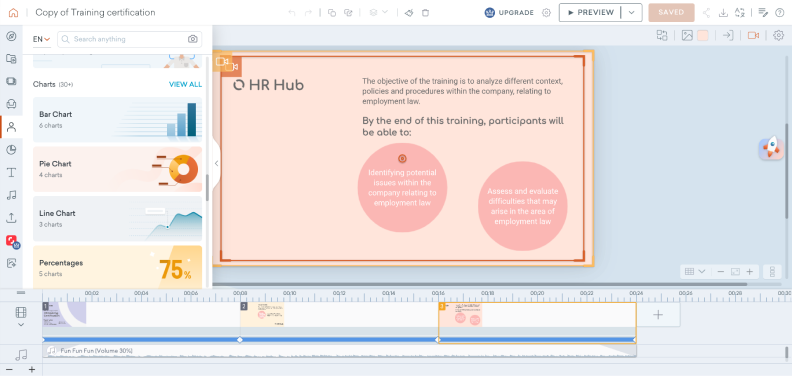Viewport: 792px width, 376px height.
Task: Open the Bar Chart category card
Action: pos(117,119)
